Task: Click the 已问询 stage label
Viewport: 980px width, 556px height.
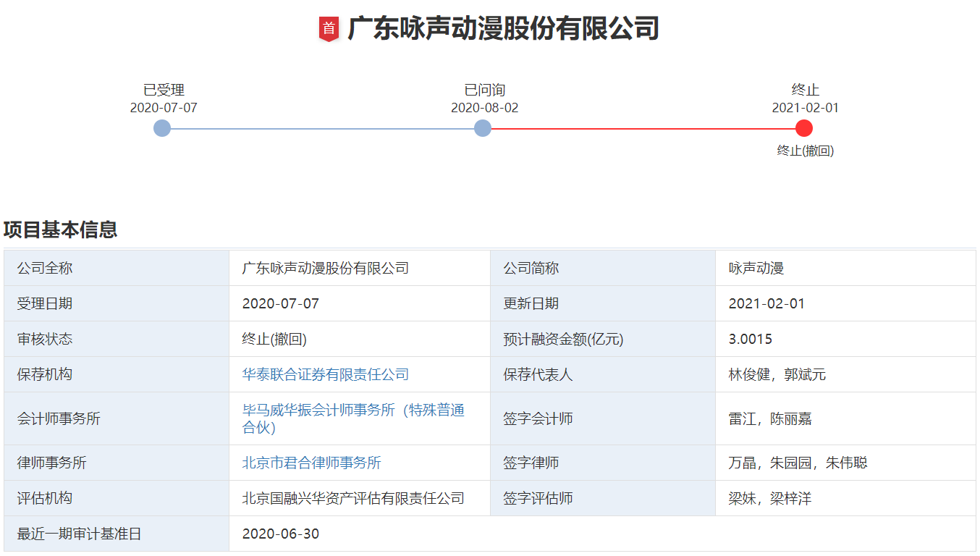Action: (485, 90)
